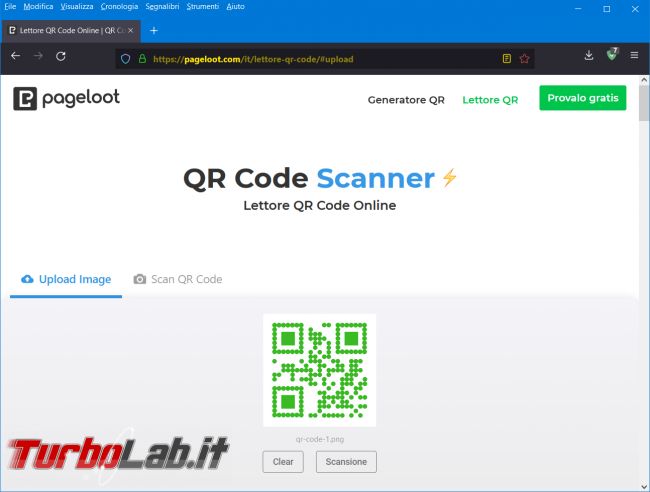The width and height of the screenshot is (650, 492).
Task: Open tracking protection shield in address bar
Action: point(126,59)
